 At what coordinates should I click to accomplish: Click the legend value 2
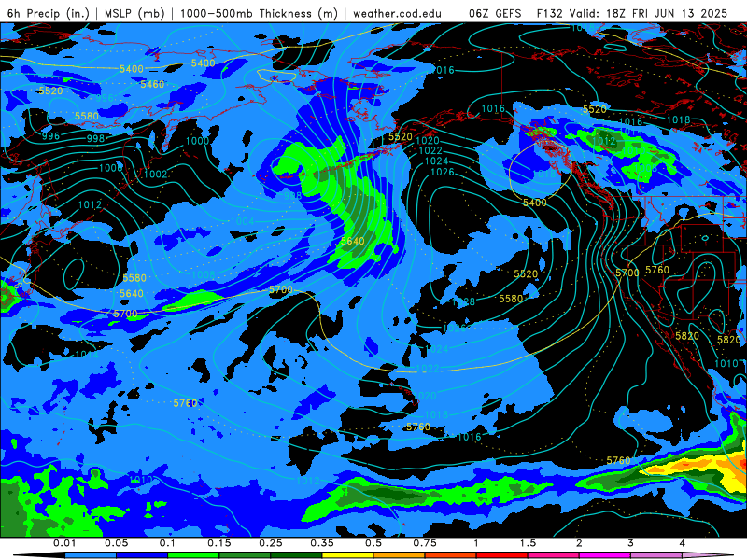pos(579,543)
